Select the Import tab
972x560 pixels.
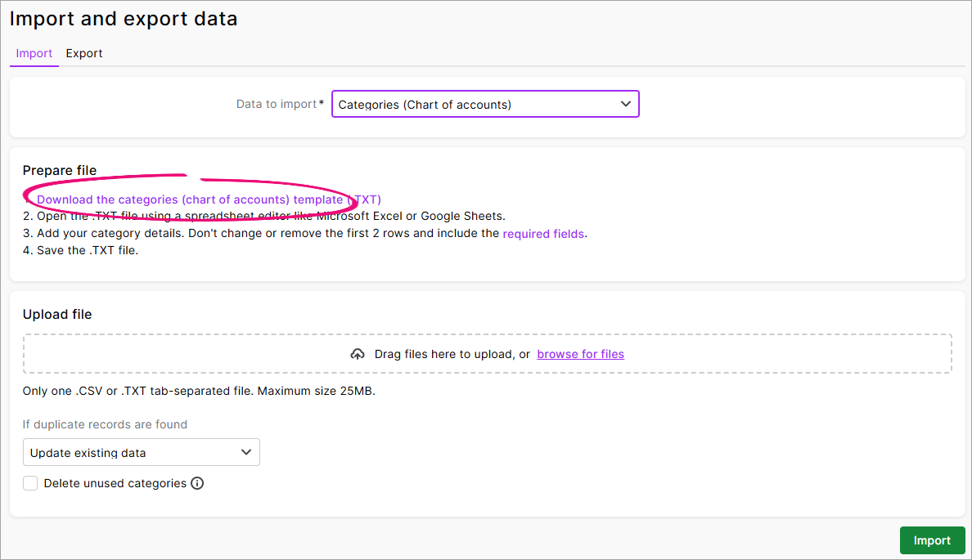point(34,53)
